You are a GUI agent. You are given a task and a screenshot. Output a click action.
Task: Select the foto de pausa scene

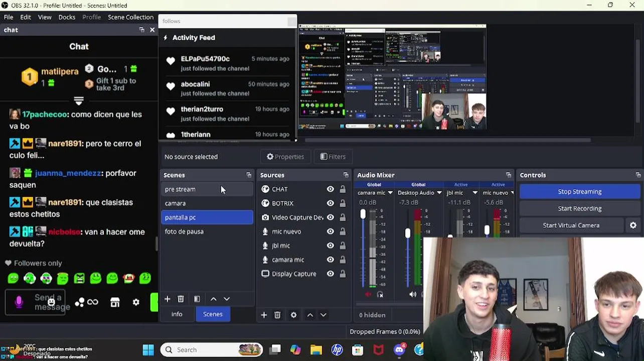point(207,232)
